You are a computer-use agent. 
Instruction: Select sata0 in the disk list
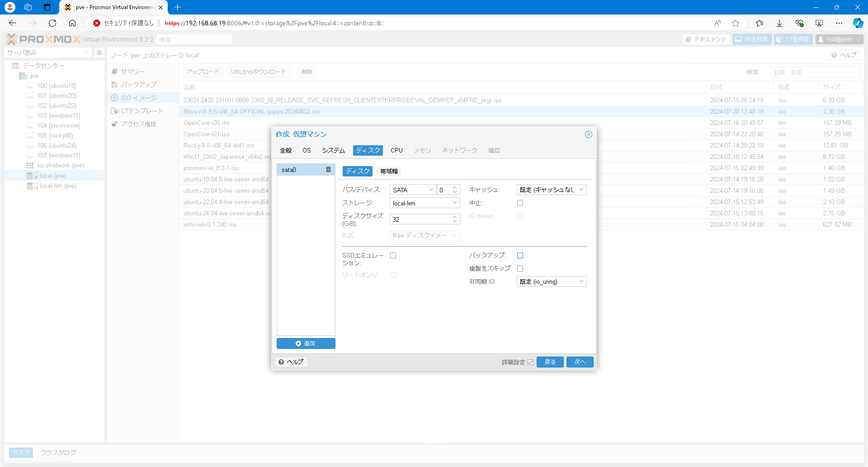pyautogui.click(x=306, y=170)
